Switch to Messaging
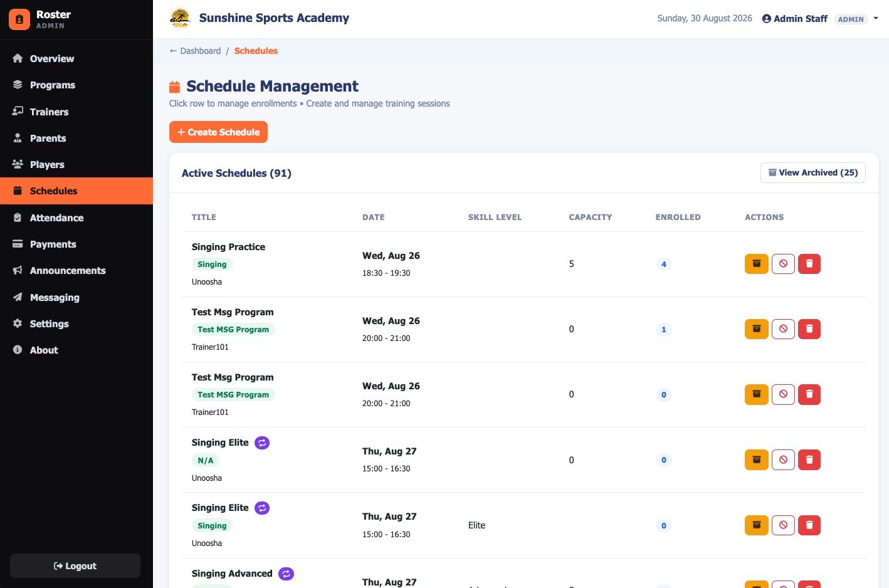889x588 pixels. click(76, 297)
